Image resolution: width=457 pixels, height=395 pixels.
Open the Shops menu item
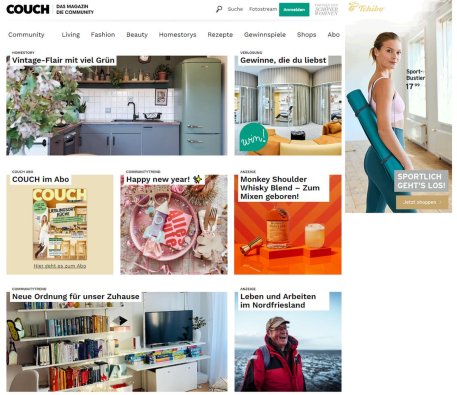pyautogui.click(x=306, y=35)
